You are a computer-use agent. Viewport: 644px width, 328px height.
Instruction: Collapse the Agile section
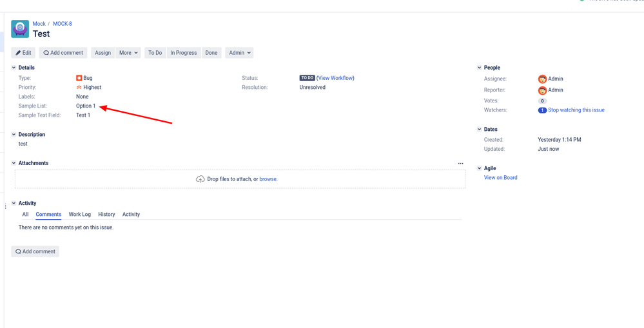pos(480,168)
